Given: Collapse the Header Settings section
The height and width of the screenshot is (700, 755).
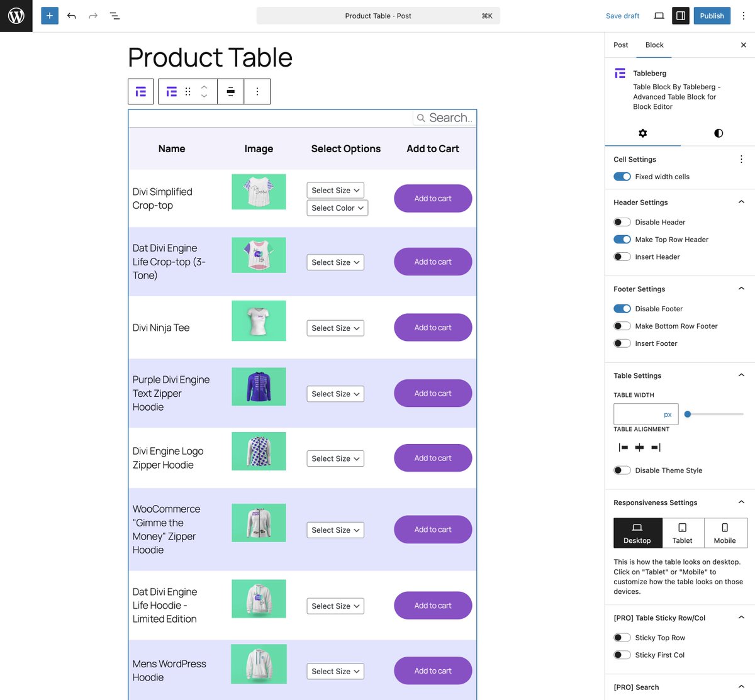Looking at the screenshot, I should click(x=741, y=201).
